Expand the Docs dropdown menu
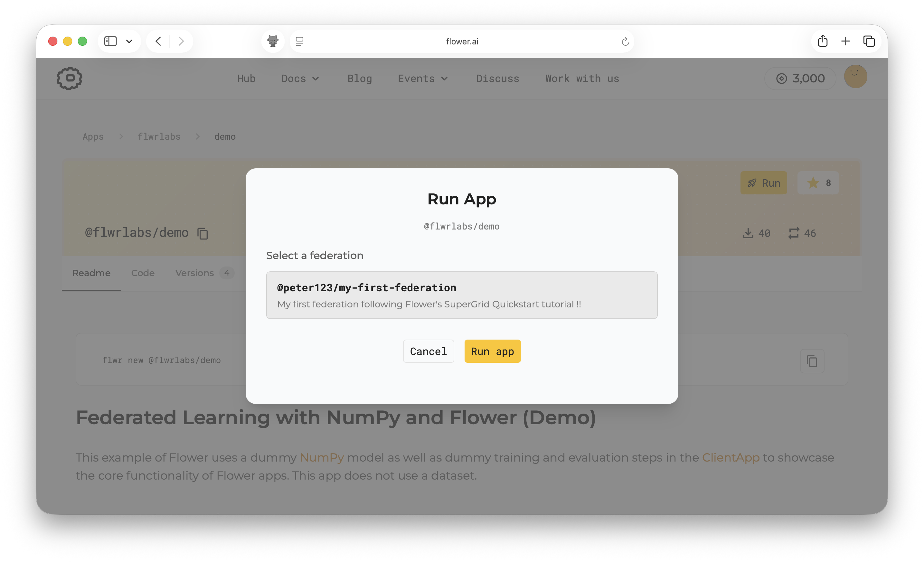This screenshot has width=924, height=562. [300, 78]
